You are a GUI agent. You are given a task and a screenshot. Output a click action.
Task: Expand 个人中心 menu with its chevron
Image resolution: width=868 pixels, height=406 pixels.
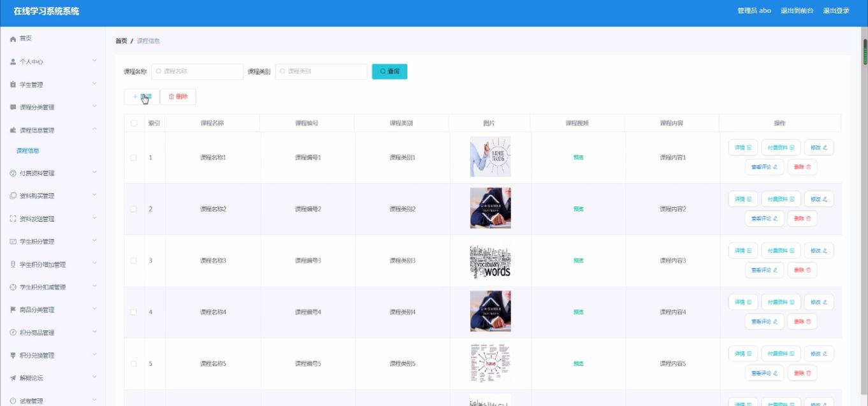tap(94, 61)
